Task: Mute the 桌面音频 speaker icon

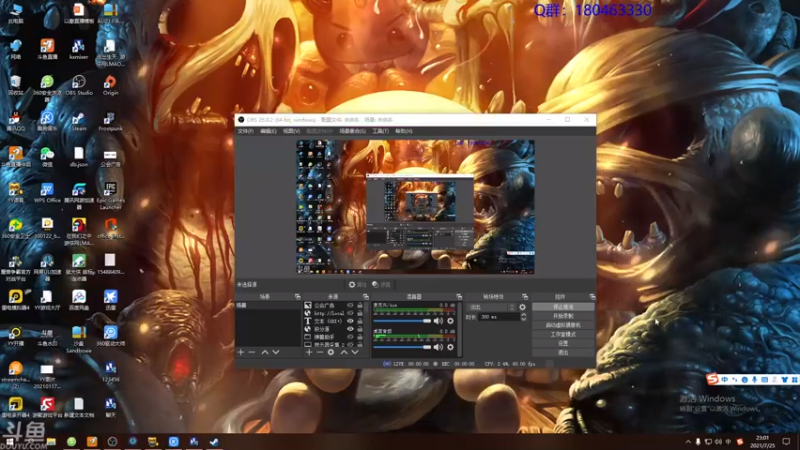Action: pyautogui.click(x=438, y=347)
